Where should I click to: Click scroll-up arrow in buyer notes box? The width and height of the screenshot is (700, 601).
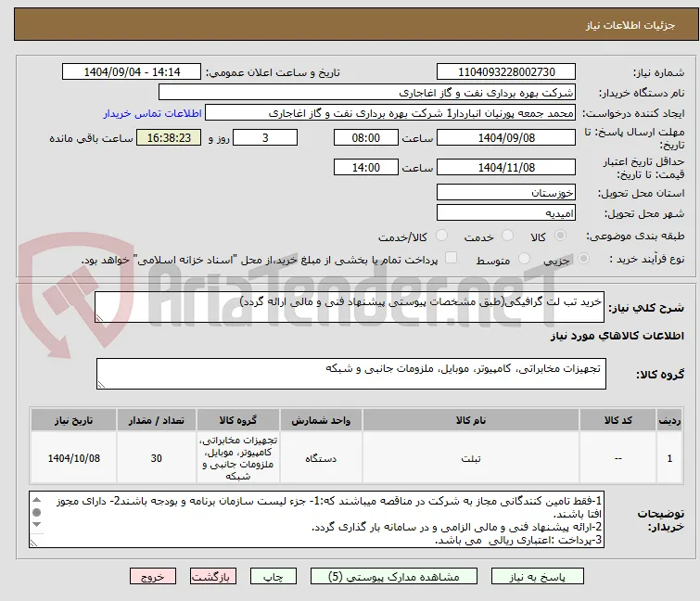37,500
